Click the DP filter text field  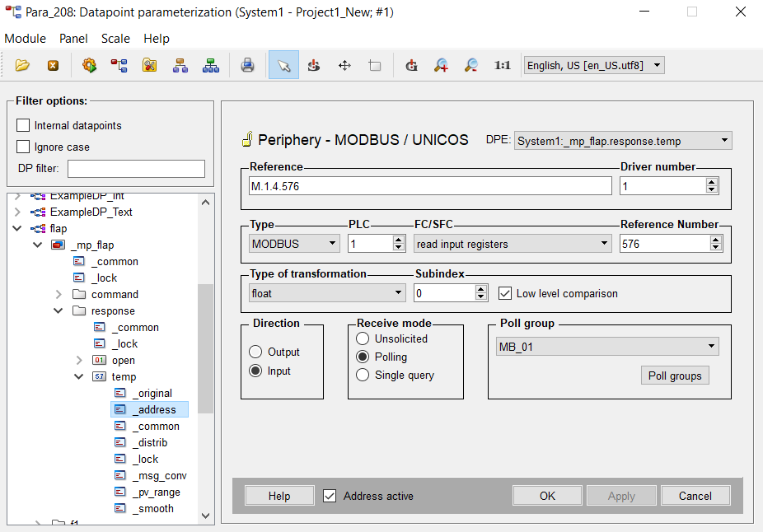pyautogui.click(x=136, y=169)
